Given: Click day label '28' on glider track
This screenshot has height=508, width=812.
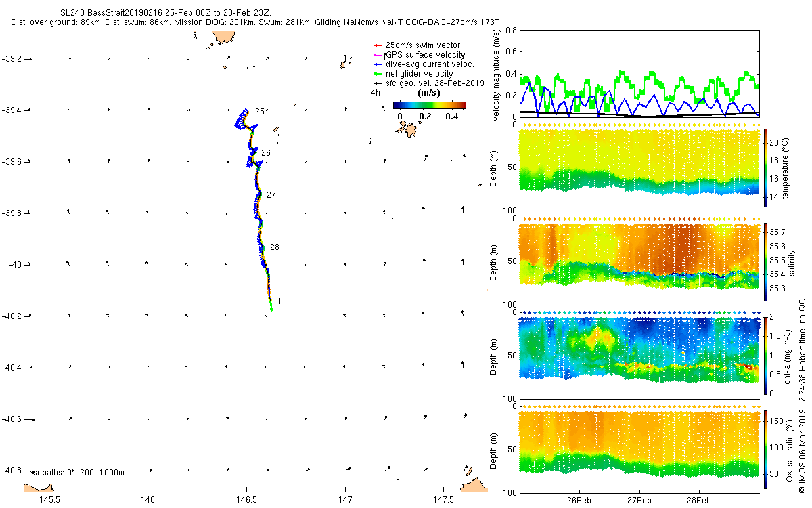Looking at the screenshot, I should tap(275, 247).
